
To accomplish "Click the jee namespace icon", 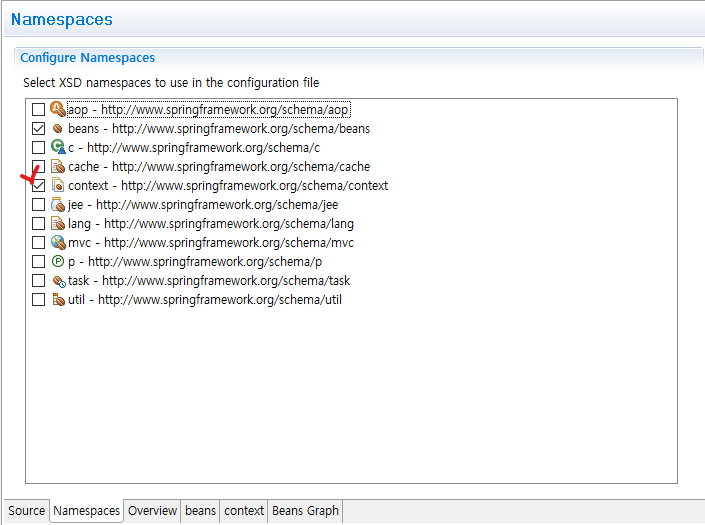I will (57, 205).
